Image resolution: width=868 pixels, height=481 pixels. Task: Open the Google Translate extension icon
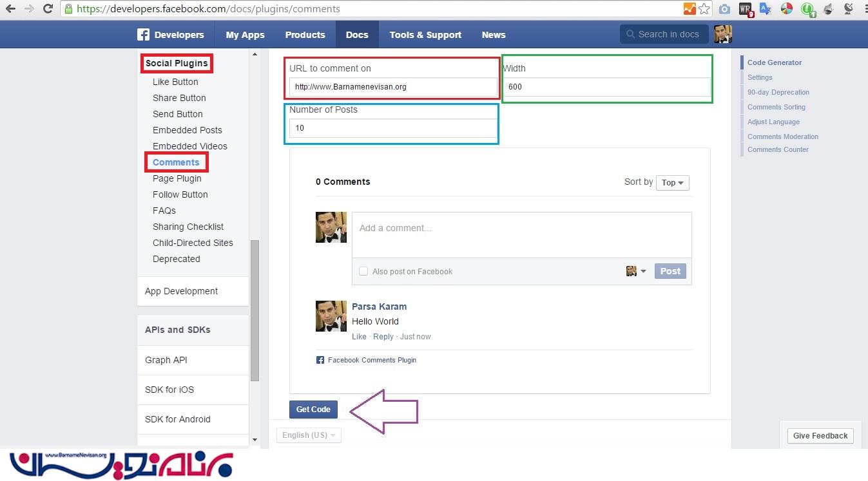coord(766,9)
